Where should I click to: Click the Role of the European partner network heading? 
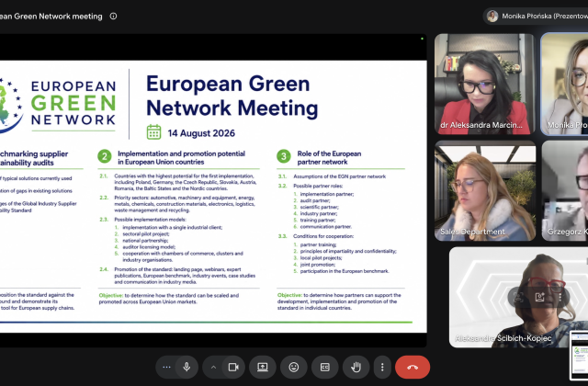tap(329, 157)
